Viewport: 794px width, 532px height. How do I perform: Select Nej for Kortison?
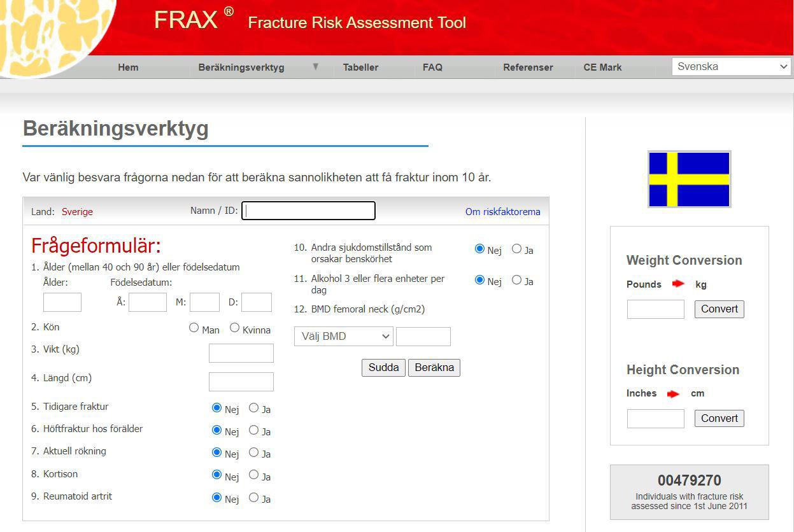(x=216, y=475)
